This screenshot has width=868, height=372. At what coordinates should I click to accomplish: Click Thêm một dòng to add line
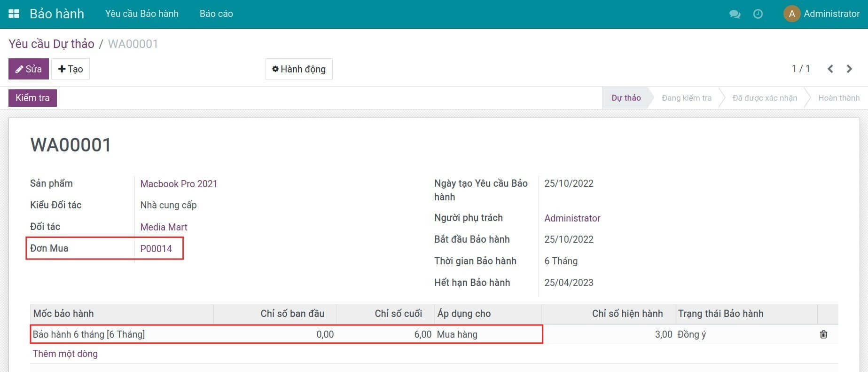coord(65,354)
